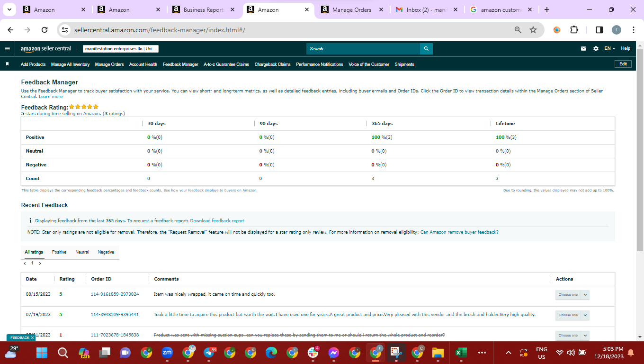Screen dimensions: 644x364
Task: Open the EN language dropdown
Action: (609, 48)
